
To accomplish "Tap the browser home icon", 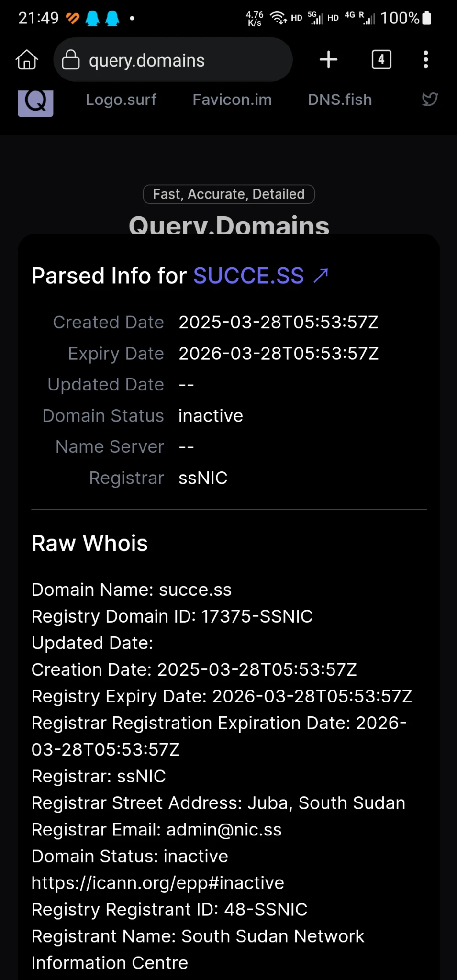I will (27, 60).
